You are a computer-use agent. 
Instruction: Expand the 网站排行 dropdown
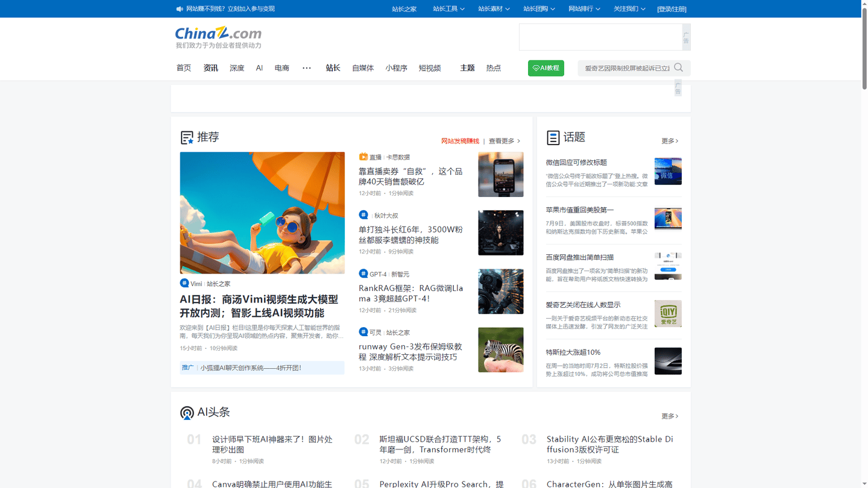tap(584, 9)
